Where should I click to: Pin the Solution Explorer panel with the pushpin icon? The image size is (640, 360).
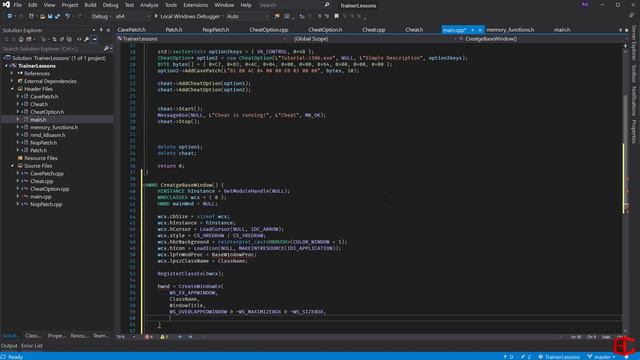(x=101, y=30)
